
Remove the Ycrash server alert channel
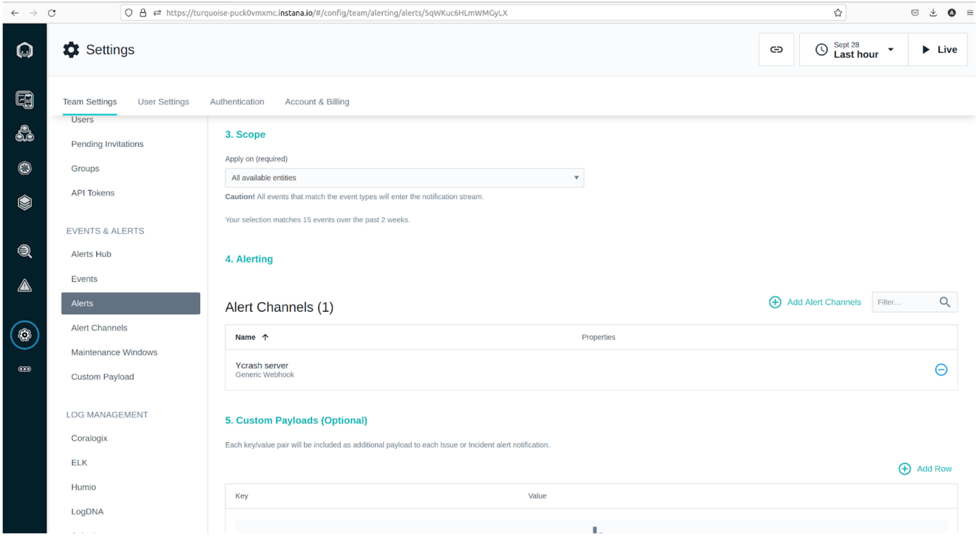941,370
